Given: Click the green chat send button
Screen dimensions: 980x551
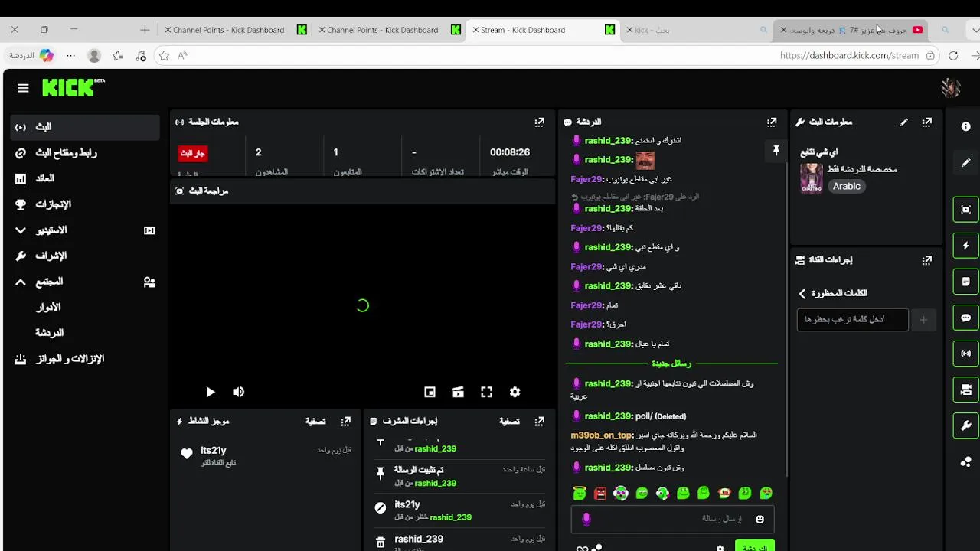Looking at the screenshot, I should (754, 546).
